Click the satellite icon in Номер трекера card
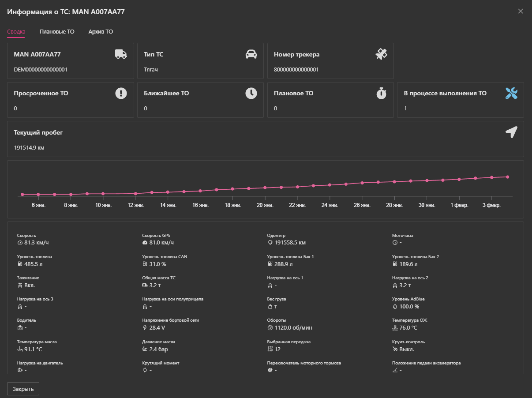Image resolution: width=532 pixels, height=398 pixels. 381,54
